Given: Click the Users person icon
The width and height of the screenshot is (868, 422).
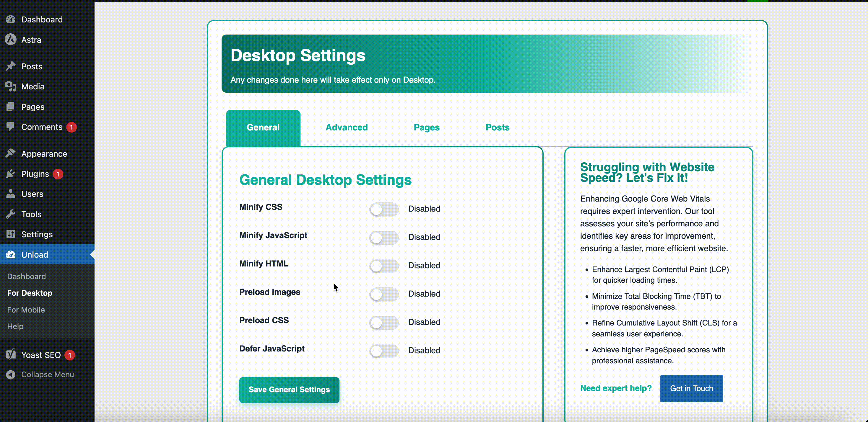Looking at the screenshot, I should tap(11, 194).
